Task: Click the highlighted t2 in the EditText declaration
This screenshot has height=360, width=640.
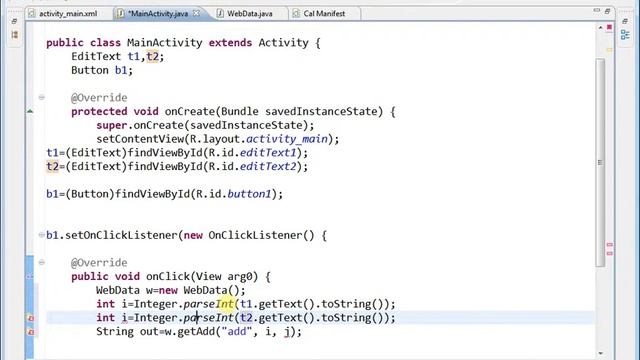Action: pyautogui.click(x=152, y=56)
